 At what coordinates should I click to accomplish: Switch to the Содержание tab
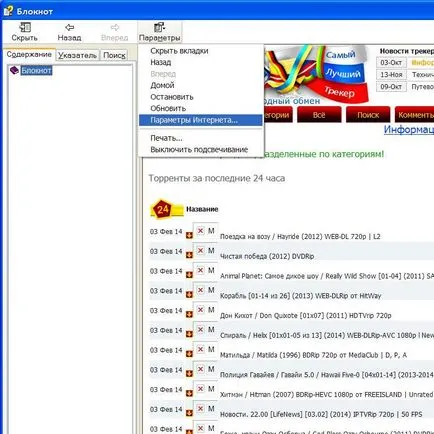coord(29,54)
